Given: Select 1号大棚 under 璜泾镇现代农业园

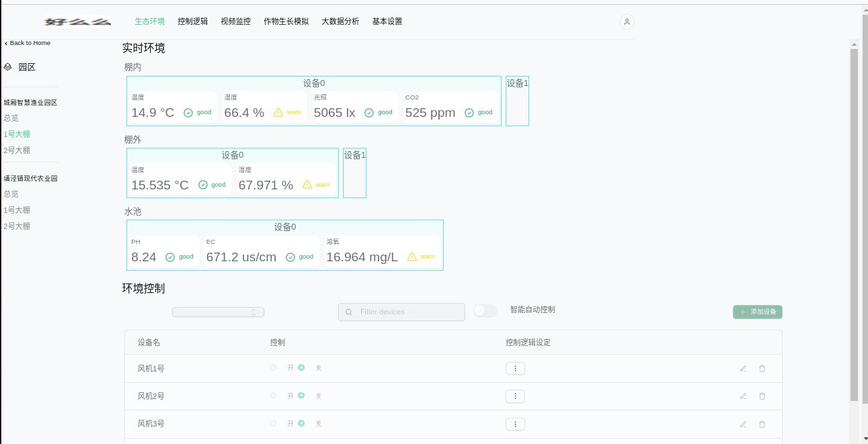Looking at the screenshot, I should [x=17, y=210].
